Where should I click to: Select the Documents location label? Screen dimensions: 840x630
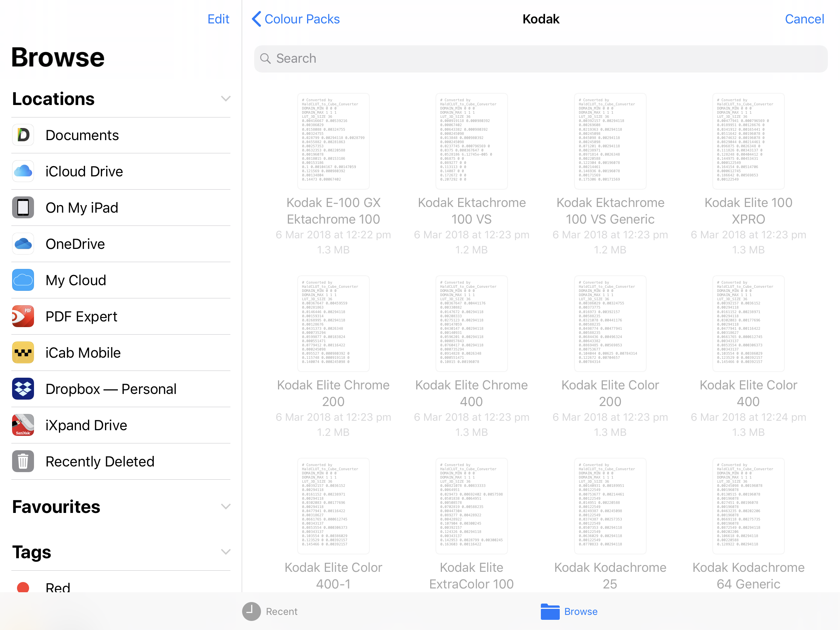pyautogui.click(x=82, y=135)
